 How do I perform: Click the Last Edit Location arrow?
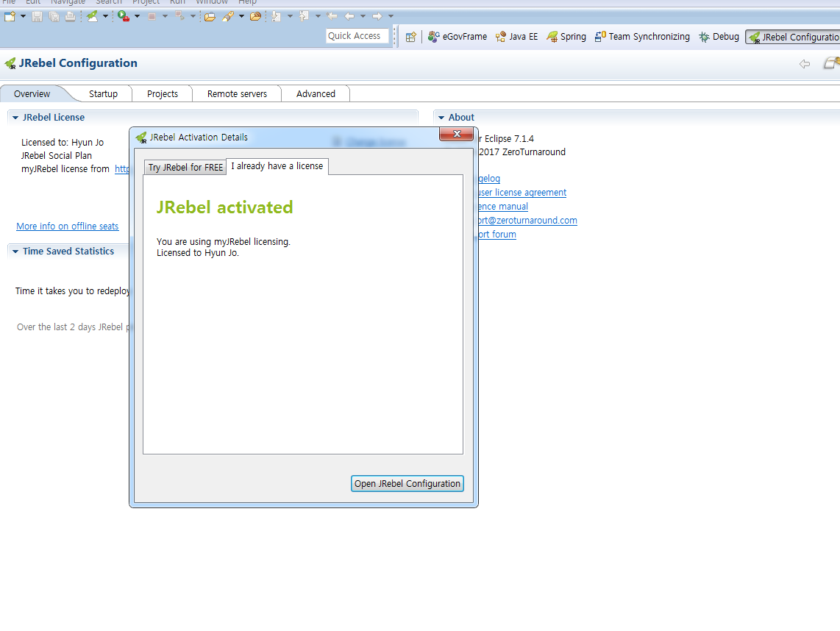coord(332,17)
